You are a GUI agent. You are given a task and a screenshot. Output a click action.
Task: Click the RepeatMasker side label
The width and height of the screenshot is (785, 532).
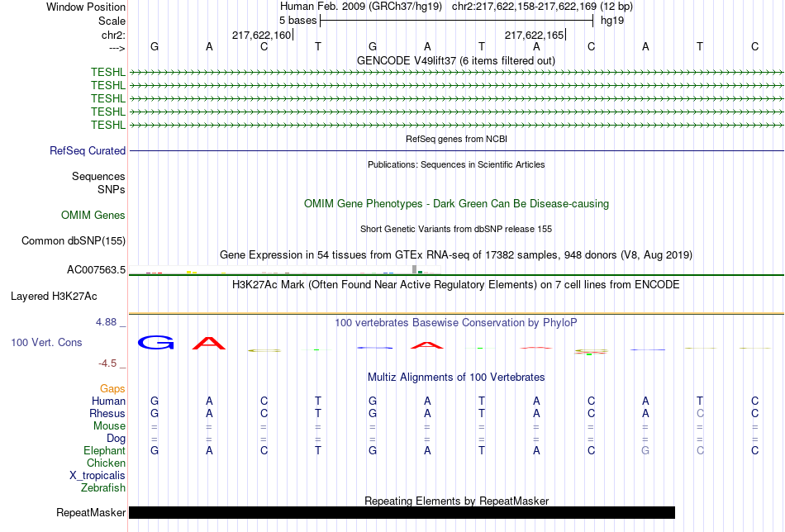point(91,512)
